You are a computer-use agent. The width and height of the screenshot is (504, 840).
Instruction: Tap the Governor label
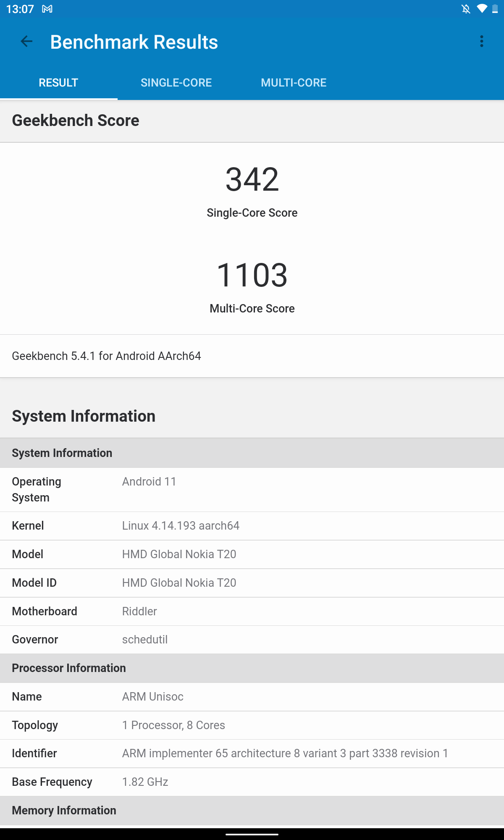35,640
